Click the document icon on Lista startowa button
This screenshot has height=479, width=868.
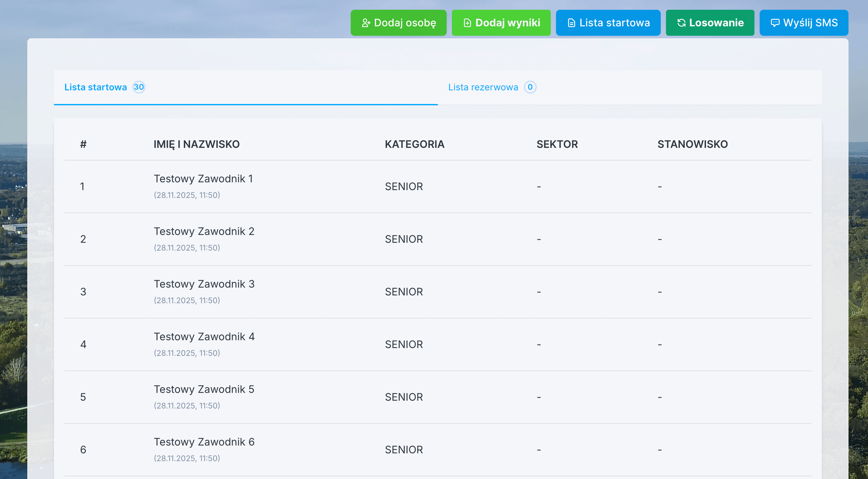coord(571,23)
